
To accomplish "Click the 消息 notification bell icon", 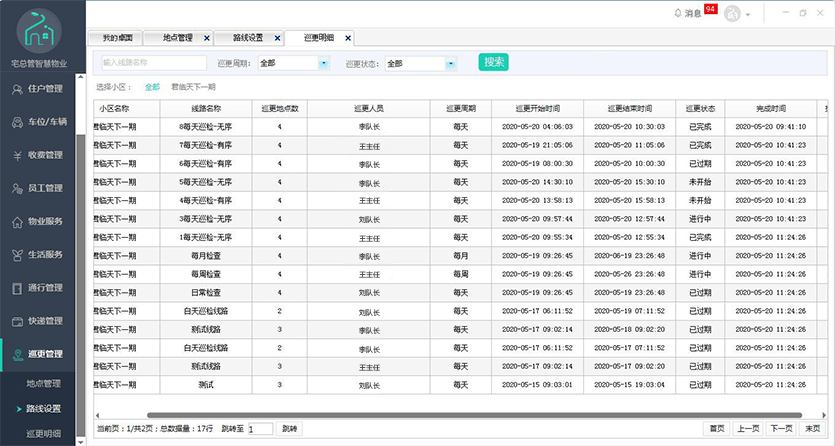I will coord(678,13).
